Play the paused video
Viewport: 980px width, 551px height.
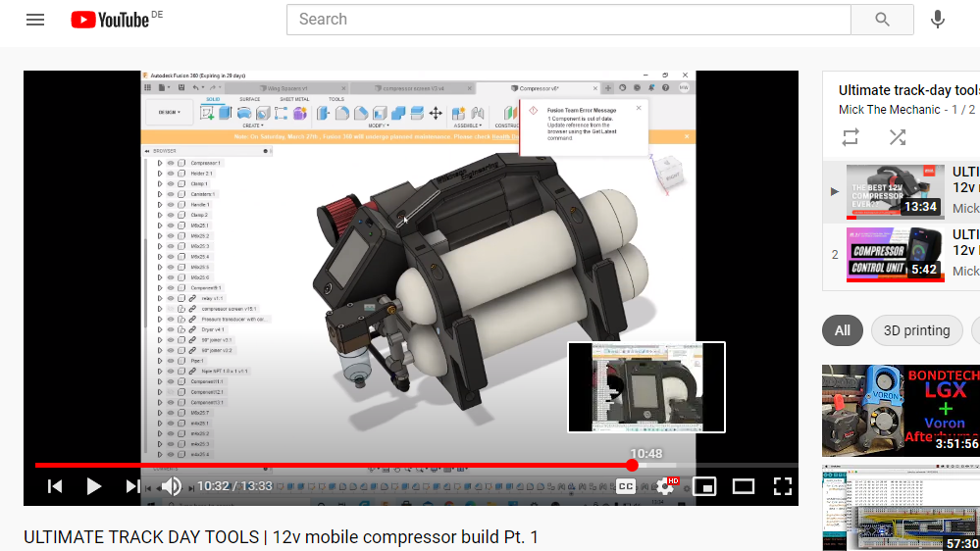[93, 486]
